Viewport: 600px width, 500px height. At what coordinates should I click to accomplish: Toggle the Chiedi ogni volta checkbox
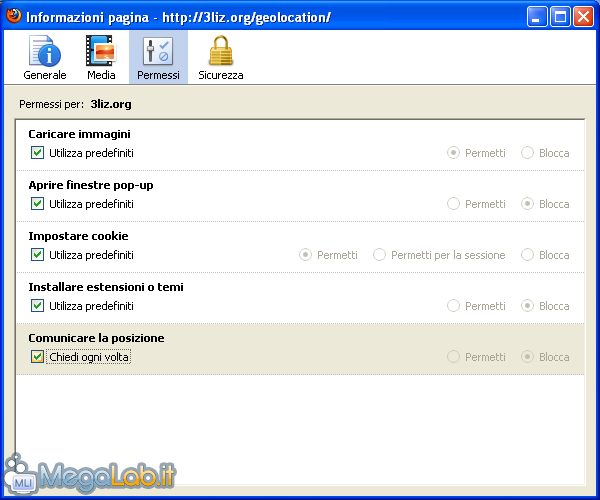click(37, 357)
